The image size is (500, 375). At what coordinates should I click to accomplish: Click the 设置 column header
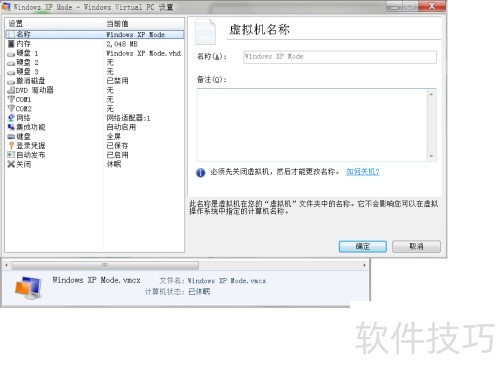(x=54, y=24)
